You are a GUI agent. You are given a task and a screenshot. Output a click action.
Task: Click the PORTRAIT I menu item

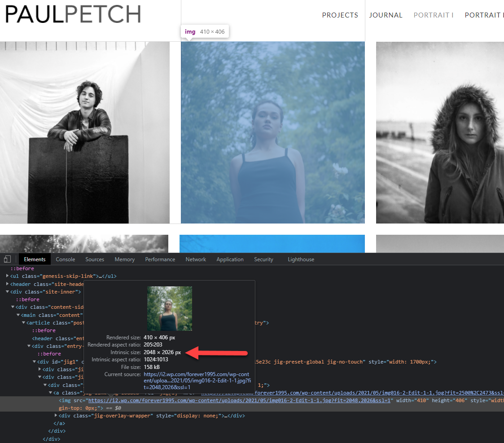pos(433,15)
